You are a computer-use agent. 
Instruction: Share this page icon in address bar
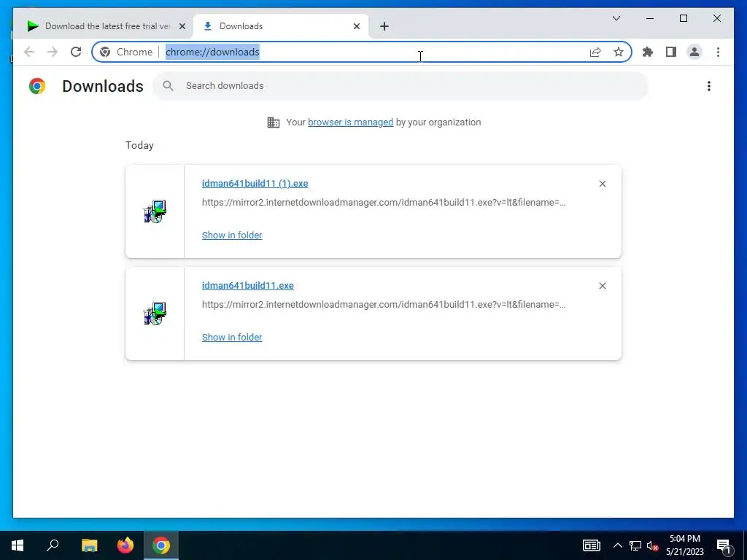[595, 52]
